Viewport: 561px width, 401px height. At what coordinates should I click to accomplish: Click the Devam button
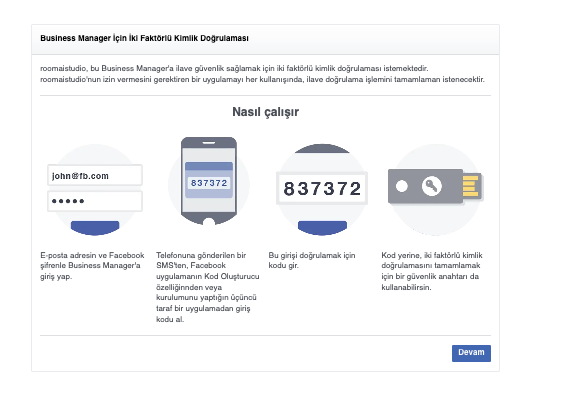point(471,353)
